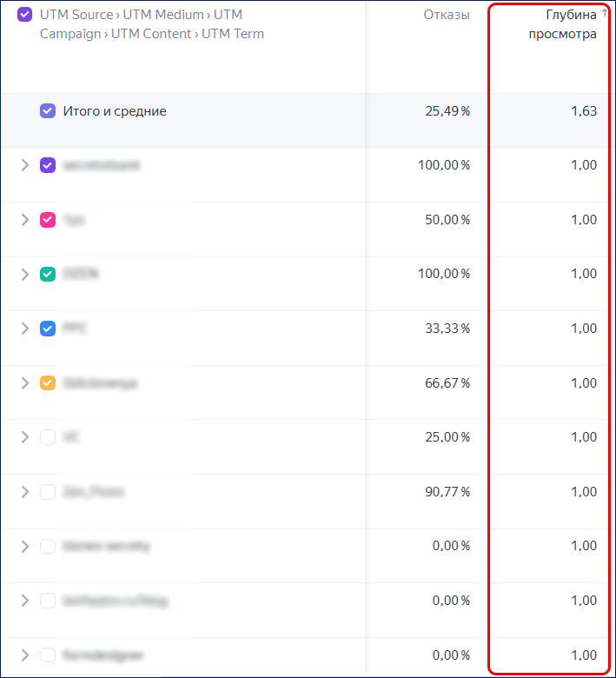Uncheck the orange checkbox in the 66,67% row
The width and height of the screenshot is (616, 678).
click(48, 382)
